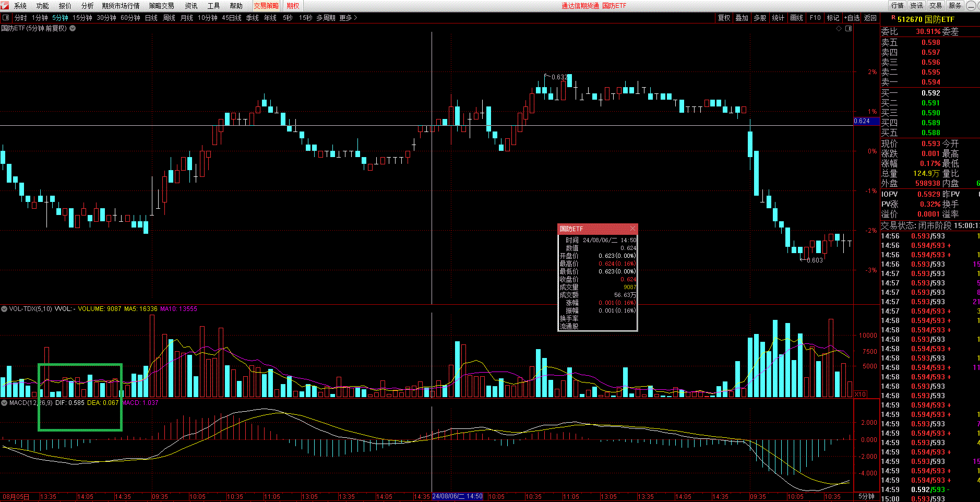Screen dimensions: 980x502
Task: Click the diamond icon above the chart
Action: click(x=839, y=28)
